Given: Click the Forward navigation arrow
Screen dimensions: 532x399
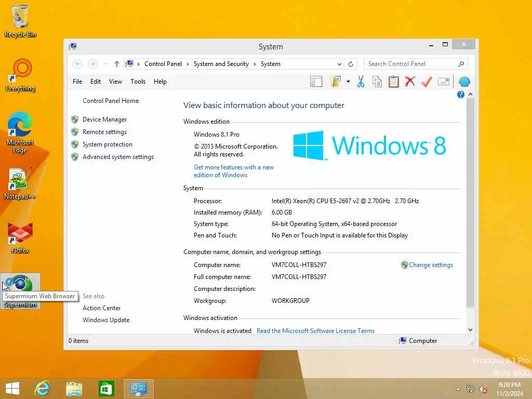Looking at the screenshot, I should point(92,64).
